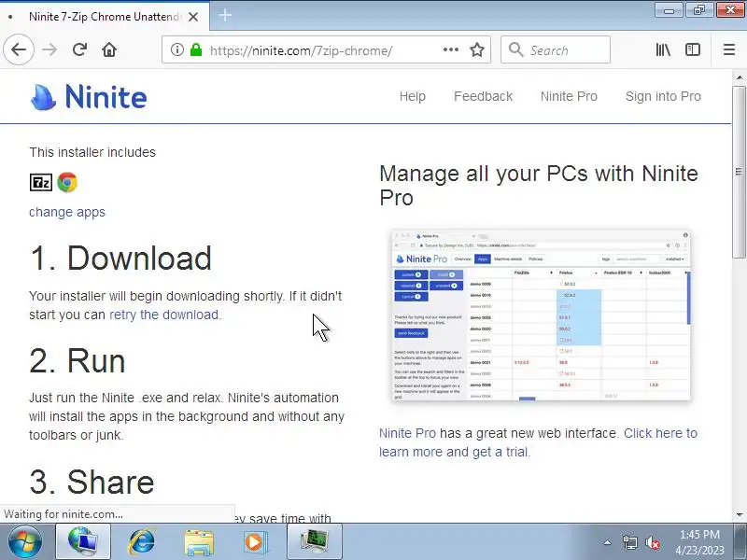Click the network tray icon
Viewport: 747px width, 560px height.
coord(629,542)
